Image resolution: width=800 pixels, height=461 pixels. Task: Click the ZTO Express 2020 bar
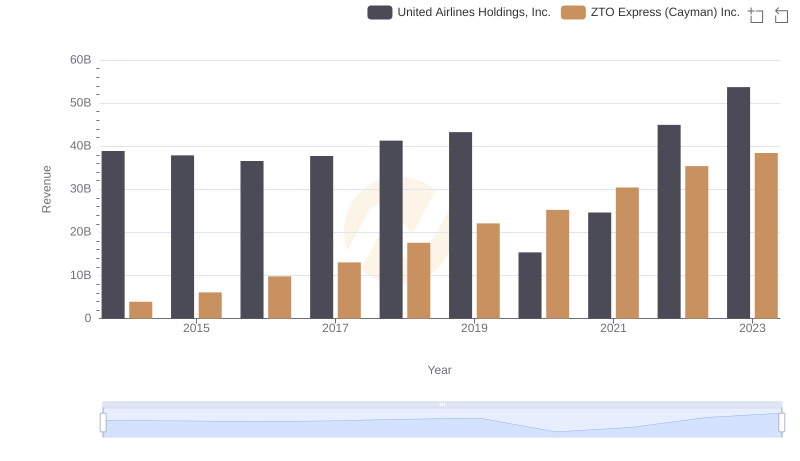click(x=558, y=264)
